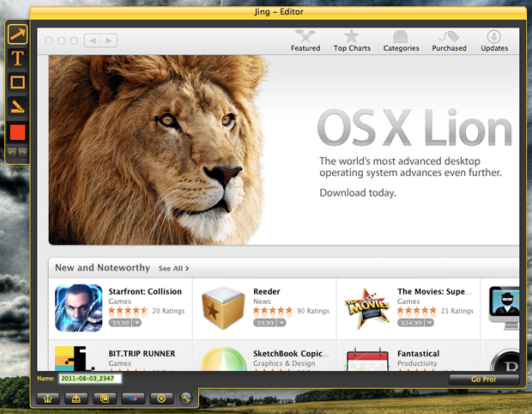Image resolution: width=532 pixels, height=414 pixels.
Task: Click The Movies $34.99 price button
Action: 411,322
